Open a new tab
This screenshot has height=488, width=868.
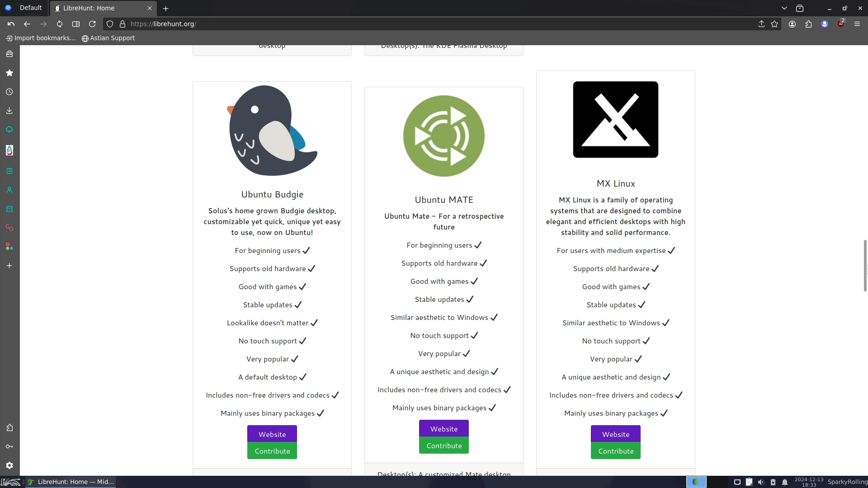166,8
